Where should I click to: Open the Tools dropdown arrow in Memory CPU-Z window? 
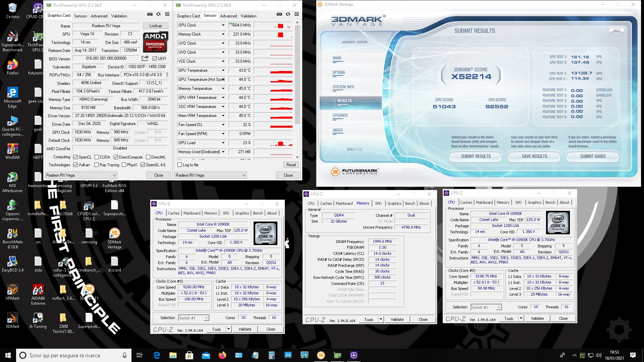tap(381, 319)
